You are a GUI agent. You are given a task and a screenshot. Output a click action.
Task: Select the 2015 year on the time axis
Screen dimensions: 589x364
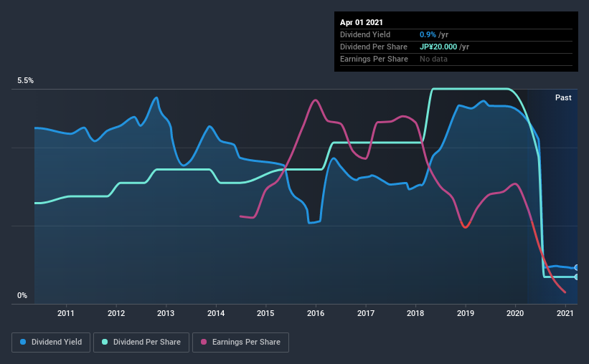pyautogui.click(x=265, y=313)
